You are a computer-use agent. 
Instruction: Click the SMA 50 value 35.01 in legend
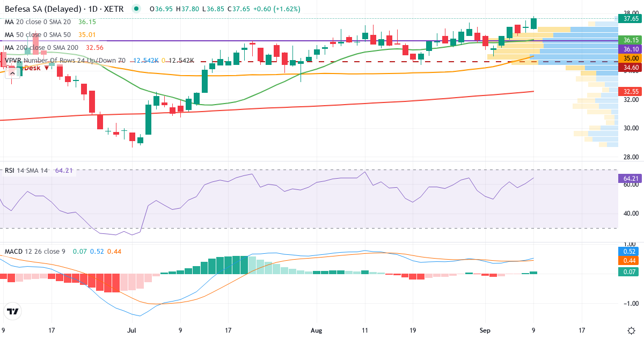[x=87, y=35]
